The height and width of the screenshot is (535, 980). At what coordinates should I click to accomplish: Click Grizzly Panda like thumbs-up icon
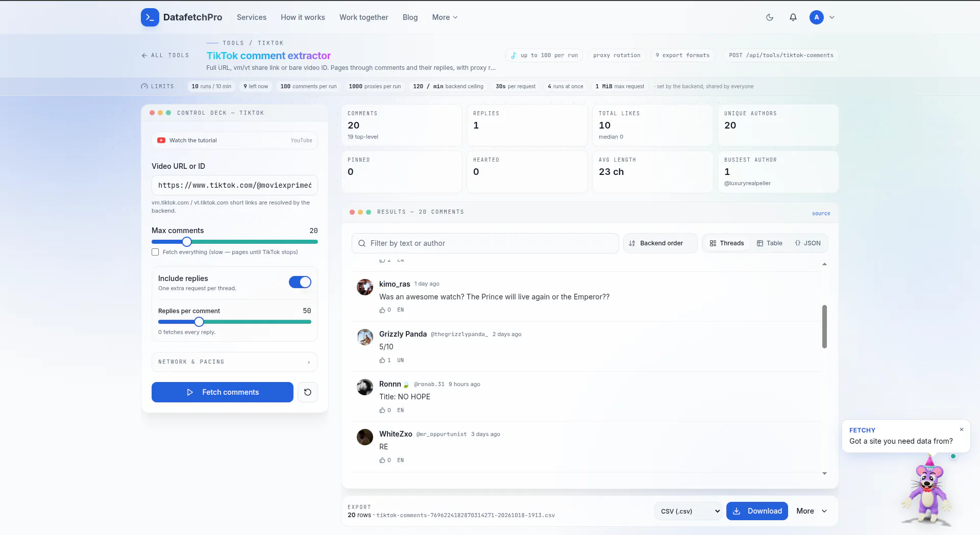[x=382, y=360]
